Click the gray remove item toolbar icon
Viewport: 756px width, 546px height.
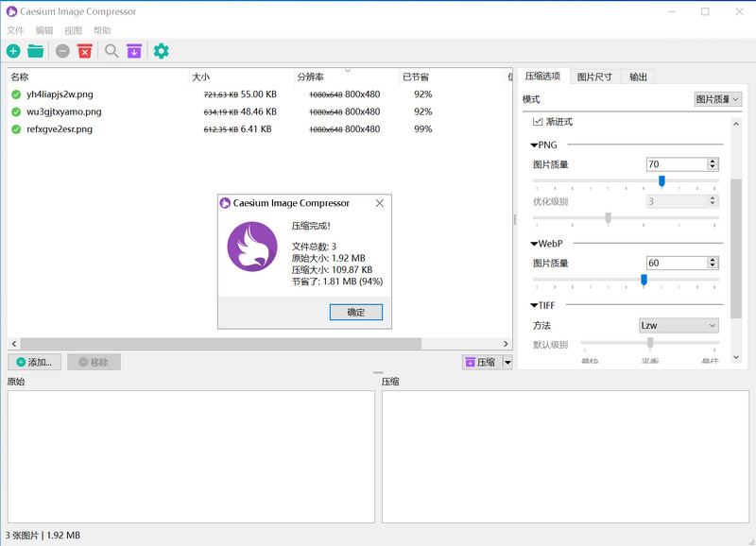coord(62,51)
